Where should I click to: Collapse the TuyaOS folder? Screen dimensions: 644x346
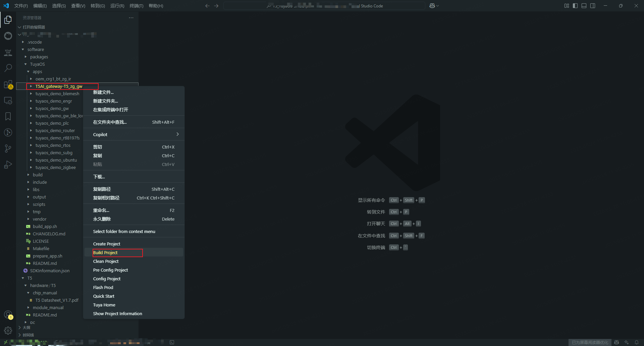point(25,64)
